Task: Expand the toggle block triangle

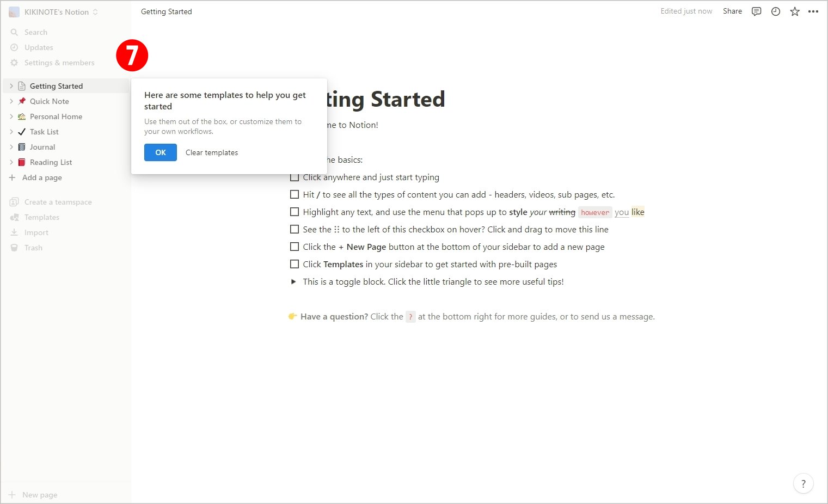Action: [293, 281]
